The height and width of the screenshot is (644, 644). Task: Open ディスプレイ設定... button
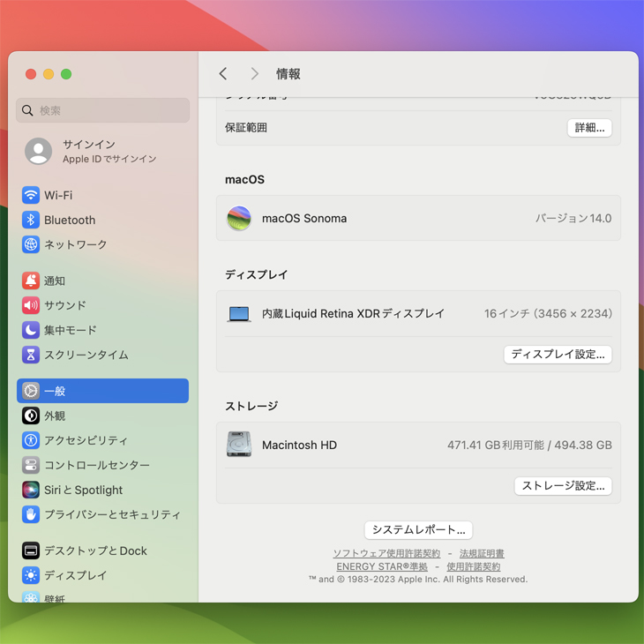tap(558, 355)
